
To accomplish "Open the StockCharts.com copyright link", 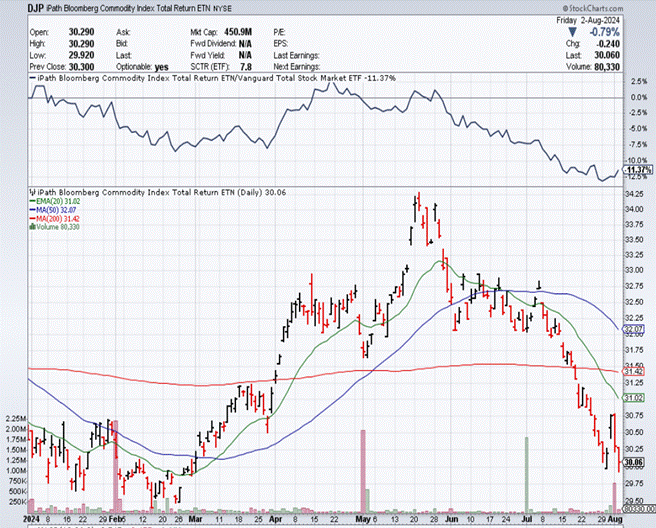I will click(593, 8).
